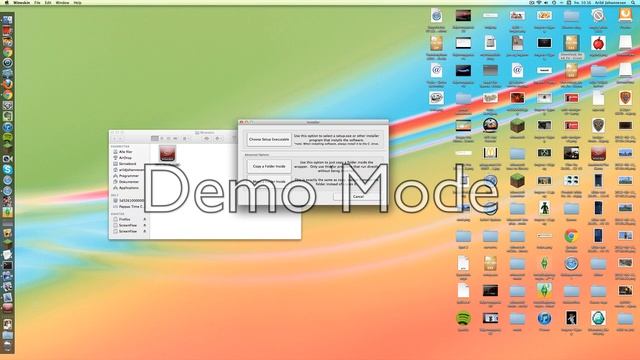This screenshot has width=640, height=360.
Task: Open the Help menu
Action: (x=77, y=2)
